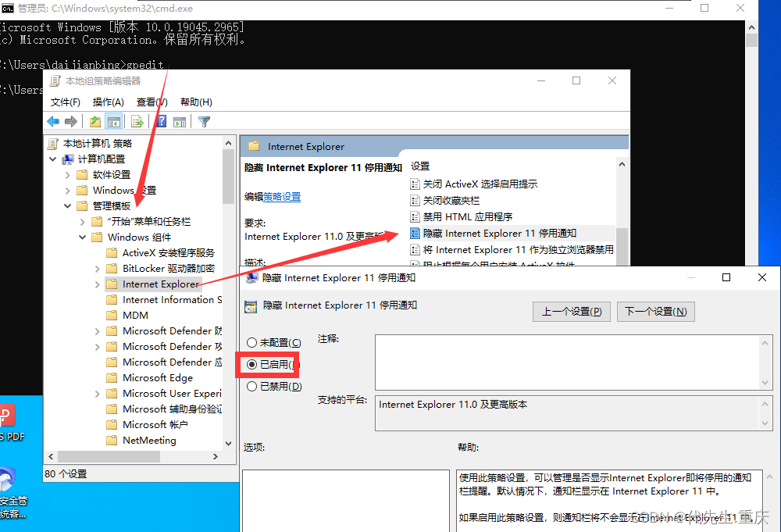Expand the Internet Explorer tree node
The height and width of the screenshot is (532, 781).
pyautogui.click(x=98, y=284)
